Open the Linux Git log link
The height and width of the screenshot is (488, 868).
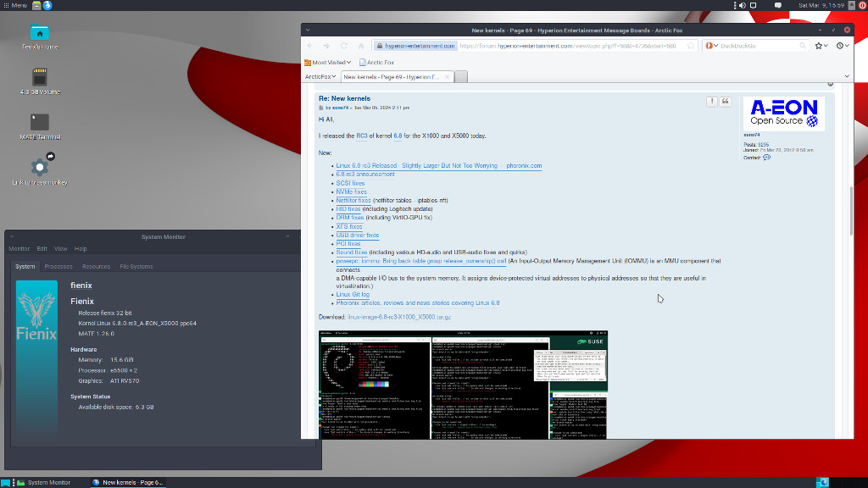pyautogui.click(x=353, y=294)
